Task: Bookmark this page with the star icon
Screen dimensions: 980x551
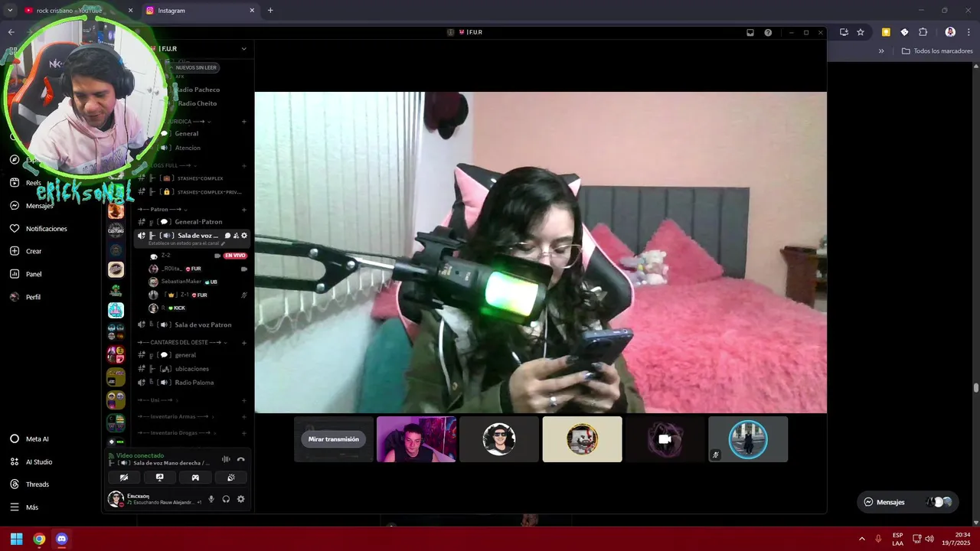Action: 861,32
